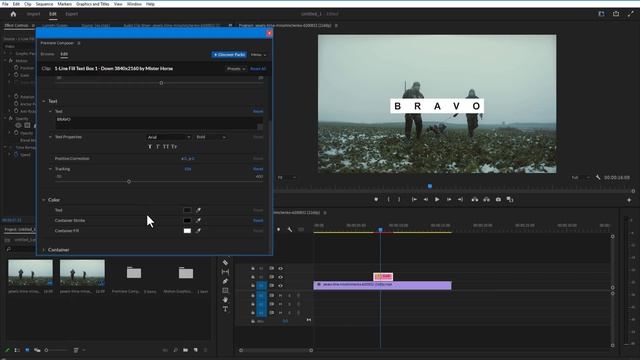Click the Extract button
640x360 pixels.
pos(487,200)
